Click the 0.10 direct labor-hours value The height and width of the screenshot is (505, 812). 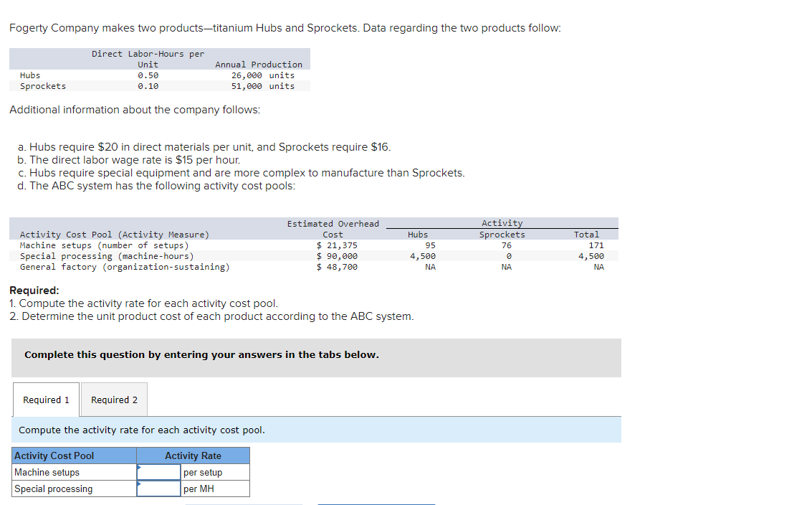pos(148,87)
